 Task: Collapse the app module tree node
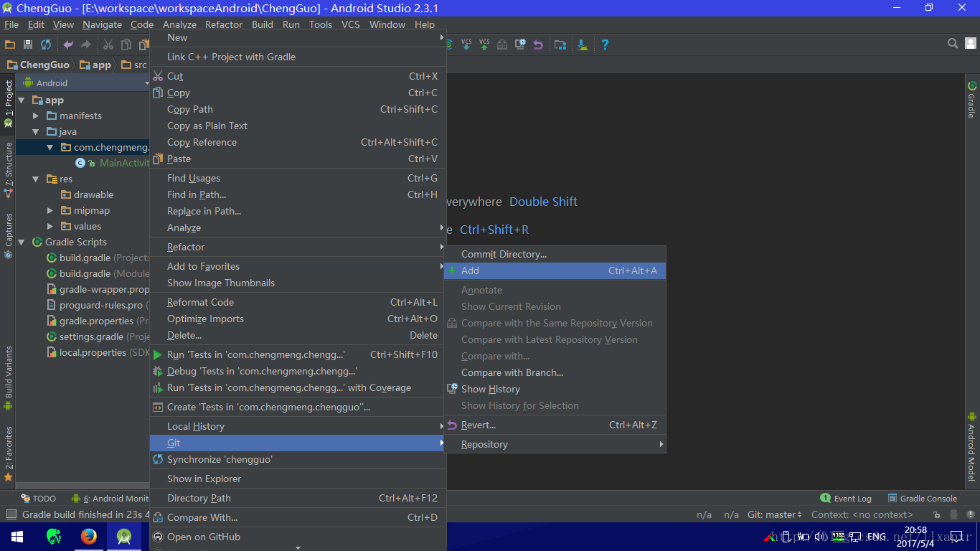[22, 100]
